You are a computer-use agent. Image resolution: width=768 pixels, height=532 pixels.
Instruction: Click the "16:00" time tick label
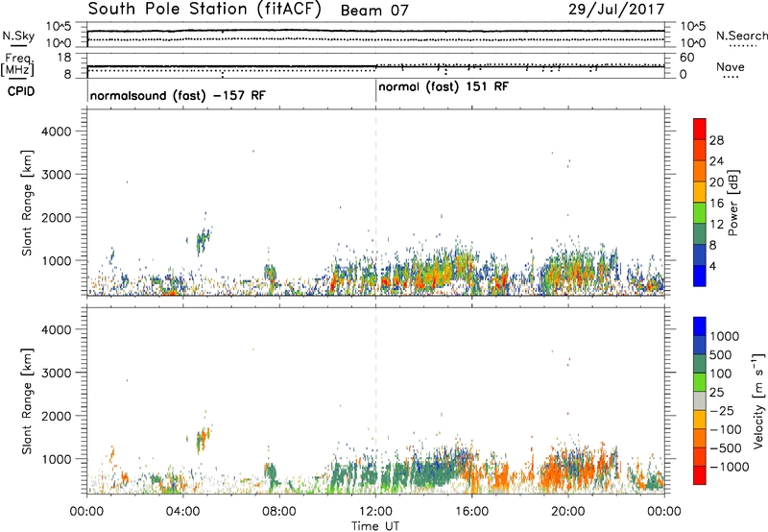pos(471,512)
